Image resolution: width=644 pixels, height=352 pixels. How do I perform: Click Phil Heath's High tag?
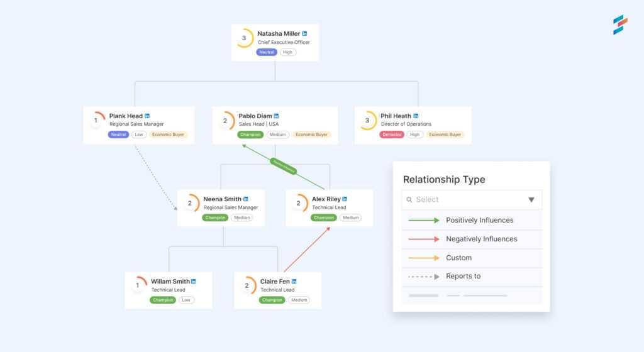coord(415,135)
